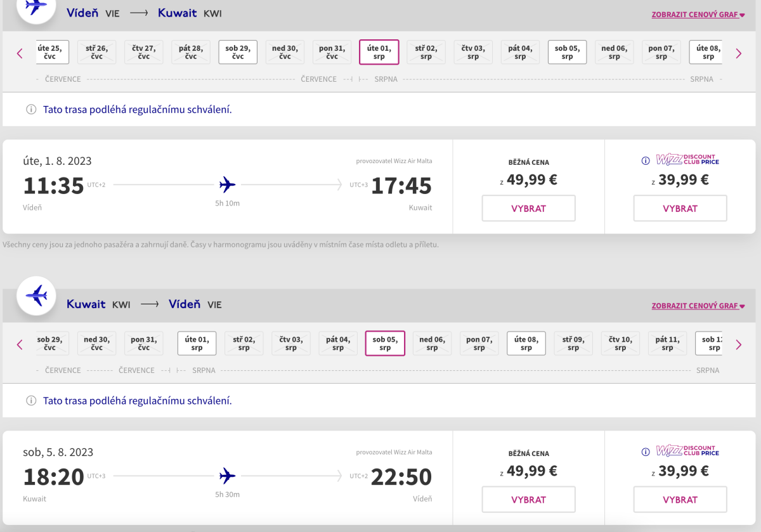Show later return dates with right arrow
This screenshot has height=532, width=761.
tap(738, 344)
